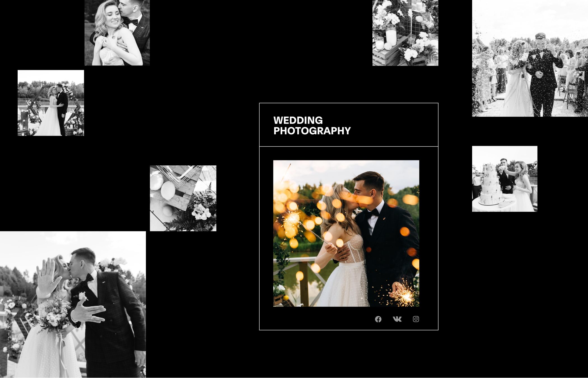This screenshot has width=588, height=378.
Task: Open the couple at floral arch photo
Action: 51,103
